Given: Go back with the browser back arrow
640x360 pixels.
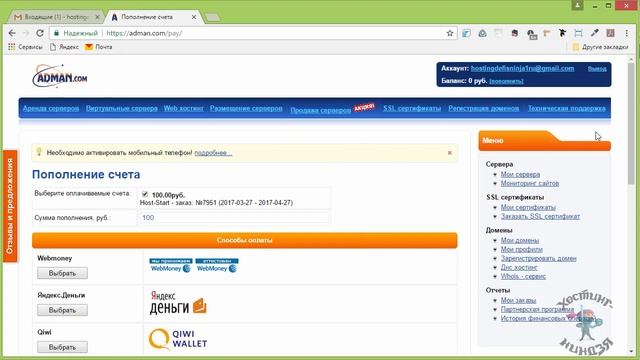Looking at the screenshot, I should point(12,33).
